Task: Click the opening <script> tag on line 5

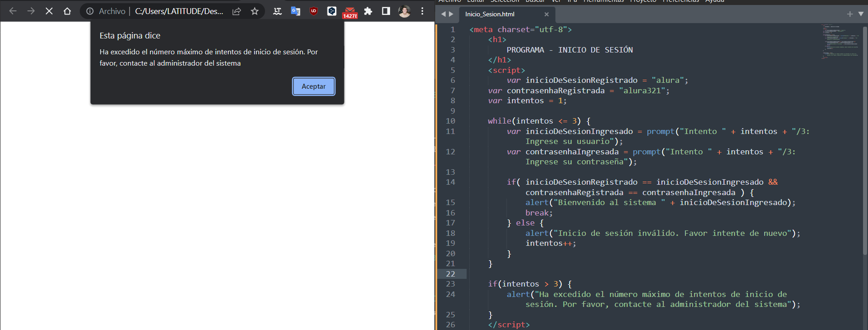Action: coord(506,70)
